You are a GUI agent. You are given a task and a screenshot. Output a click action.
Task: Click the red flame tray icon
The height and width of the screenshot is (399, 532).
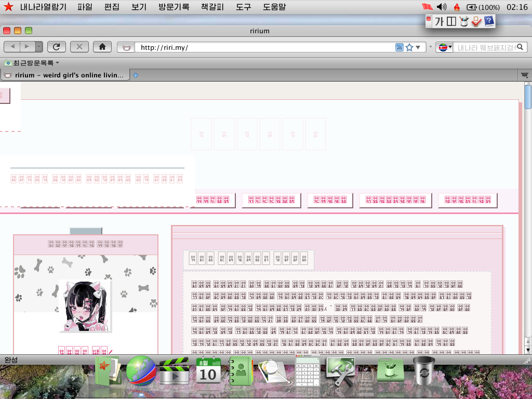click(457, 7)
